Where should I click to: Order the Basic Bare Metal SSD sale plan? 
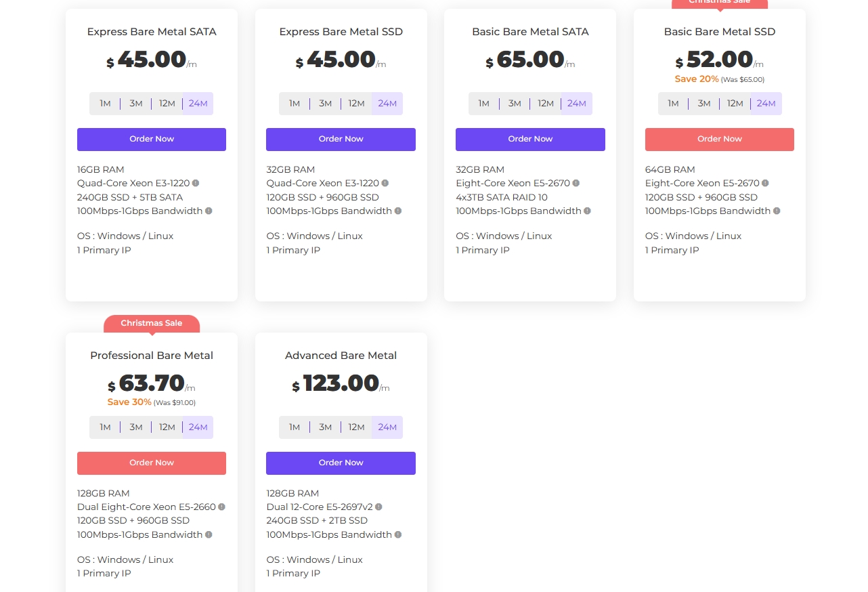click(719, 140)
